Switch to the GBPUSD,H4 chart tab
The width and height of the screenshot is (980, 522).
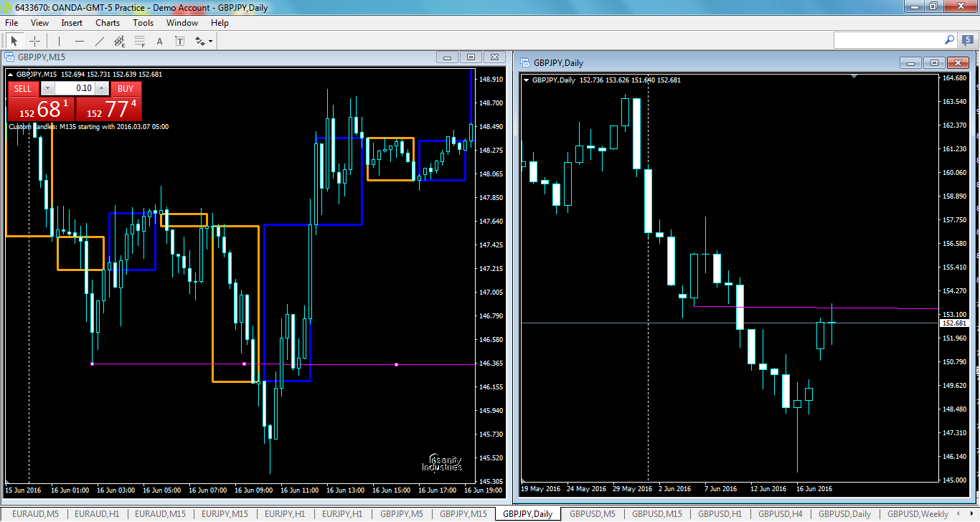pyautogui.click(x=780, y=514)
